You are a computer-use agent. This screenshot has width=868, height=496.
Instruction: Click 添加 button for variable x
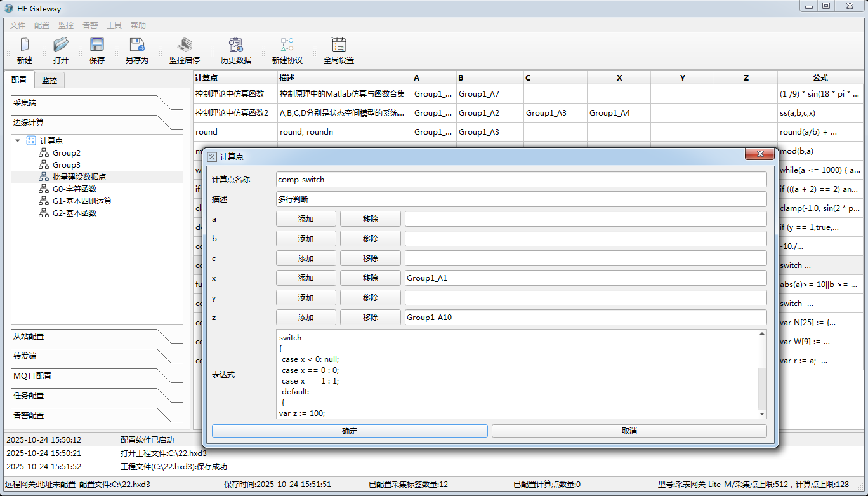pyautogui.click(x=306, y=278)
